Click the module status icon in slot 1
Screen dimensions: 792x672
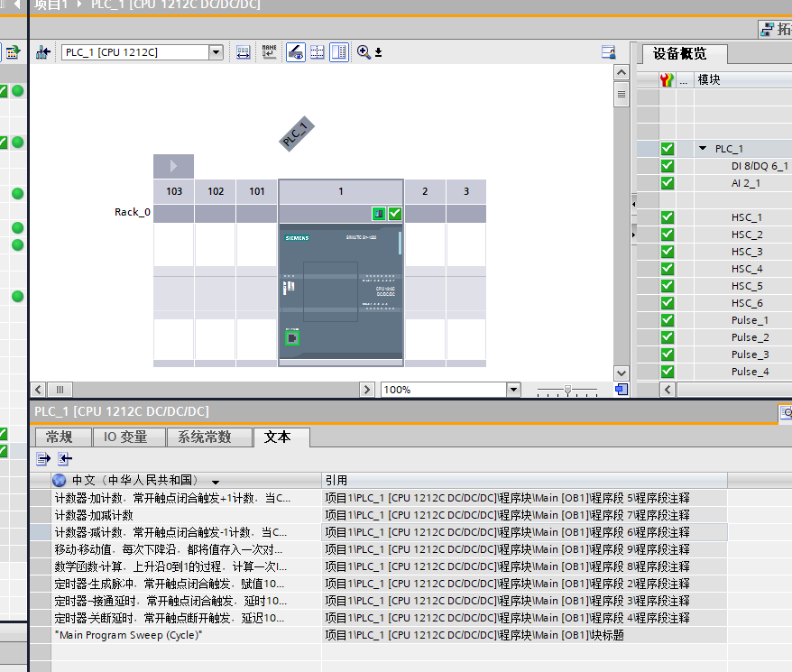(x=379, y=214)
